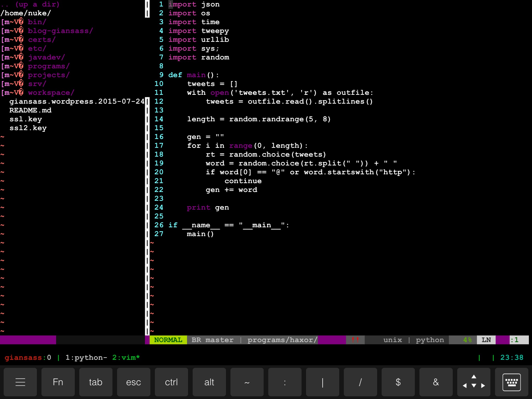Image resolution: width=532 pixels, height=399 pixels.
Task: Expand the blog-giansass/ directory
Action: coord(60,31)
